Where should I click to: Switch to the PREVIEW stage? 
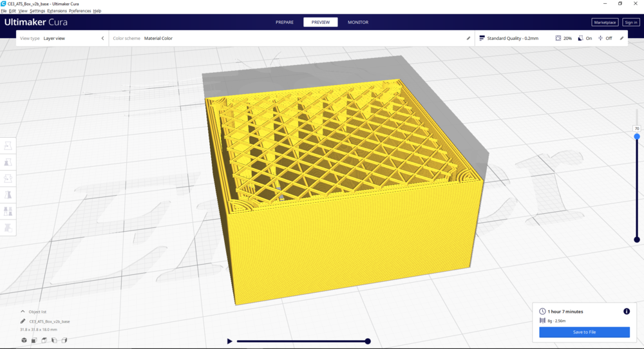[320, 22]
